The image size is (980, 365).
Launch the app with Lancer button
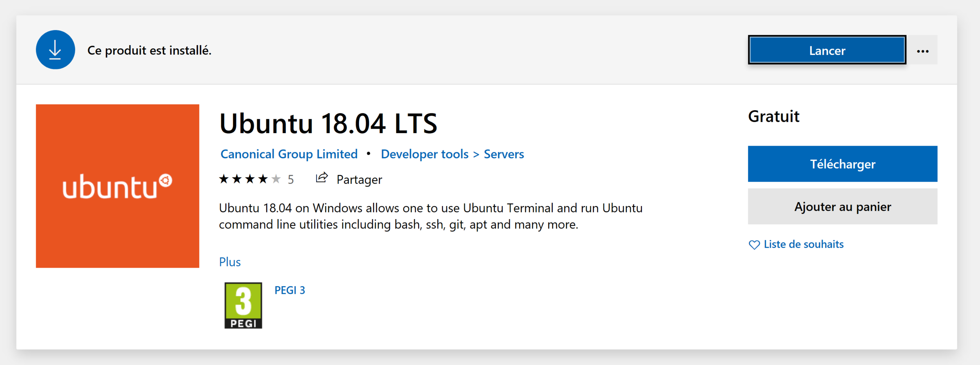827,50
